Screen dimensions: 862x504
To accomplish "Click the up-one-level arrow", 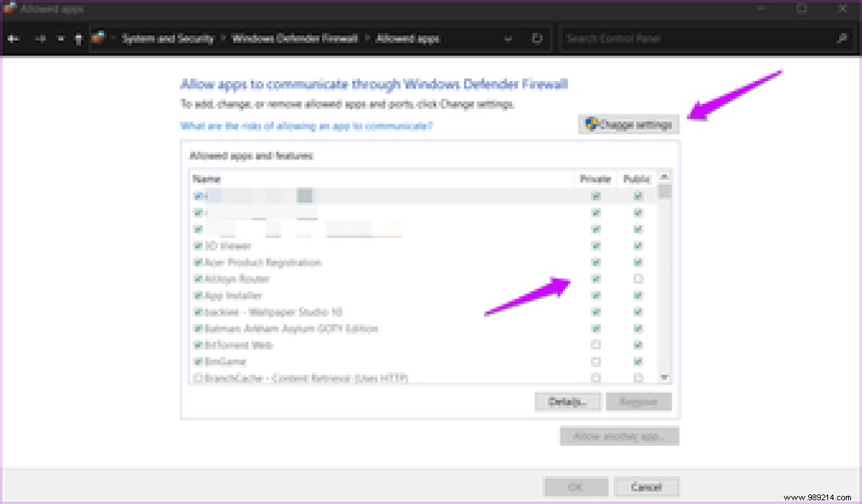I will tap(77, 38).
